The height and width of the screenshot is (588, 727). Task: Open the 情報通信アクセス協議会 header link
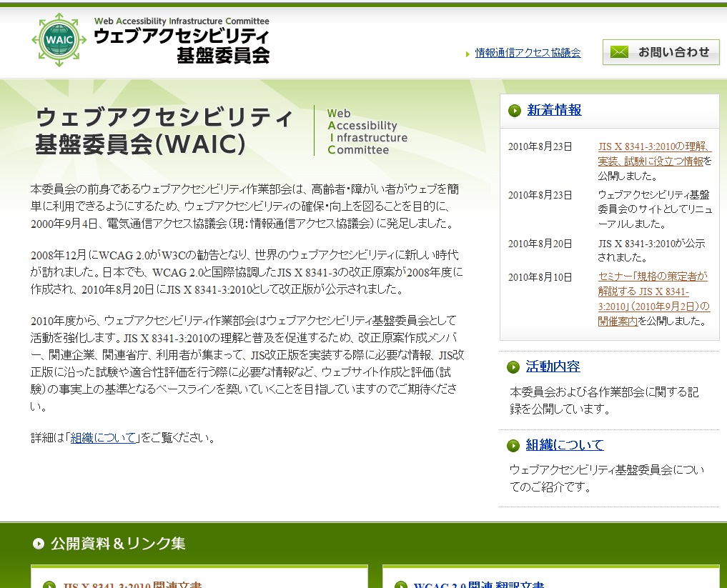pos(528,53)
